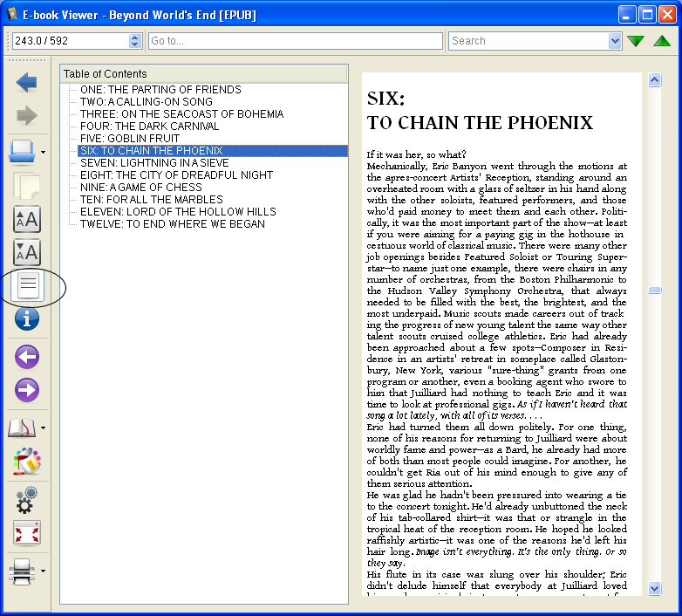Select TEN: FOR ALL THE MARBLES chapter
The image size is (682, 616).
[x=152, y=199]
